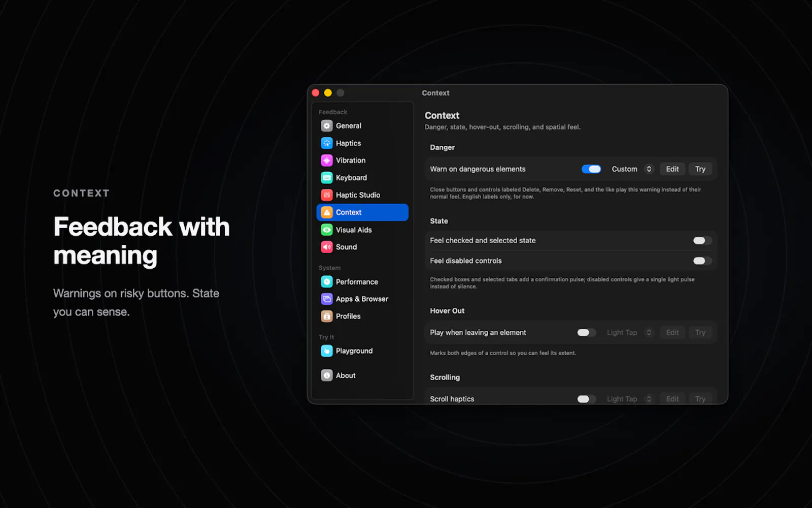Click the Profiles sidebar icon
The width and height of the screenshot is (812, 508).
(327, 316)
